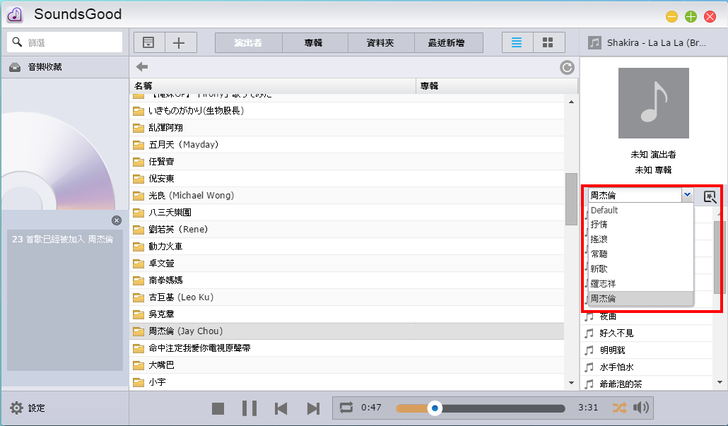Image resolution: width=728 pixels, height=426 pixels.
Task: Switch to list view layout
Action: pyautogui.click(x=516, y=42)
